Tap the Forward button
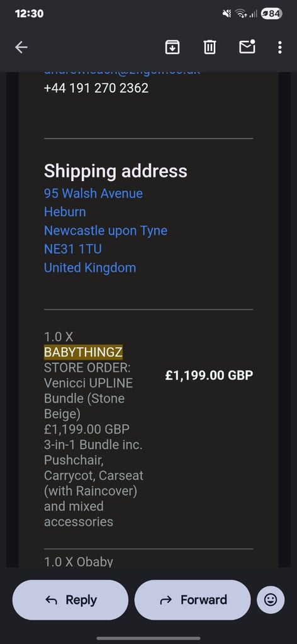Image resolution: width=297 pixels, height=644 pixels. coord(193,599)
